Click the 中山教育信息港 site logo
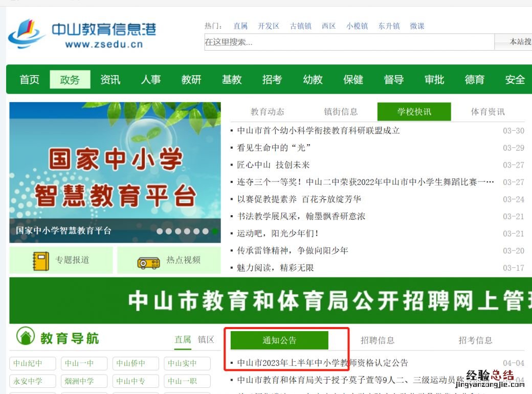This screenshot has height=394, width=532. click(82, 34)
